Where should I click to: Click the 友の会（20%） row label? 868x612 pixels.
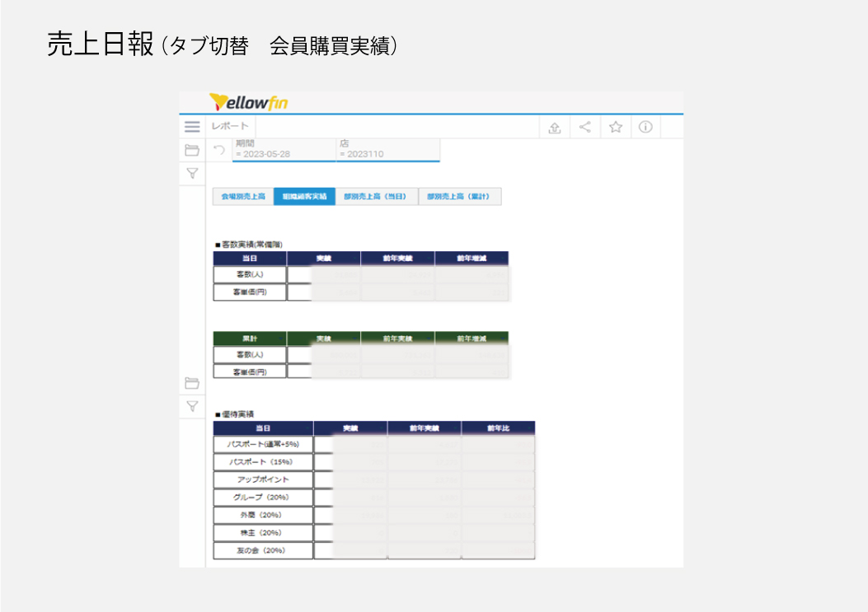[x=263, y=550]
